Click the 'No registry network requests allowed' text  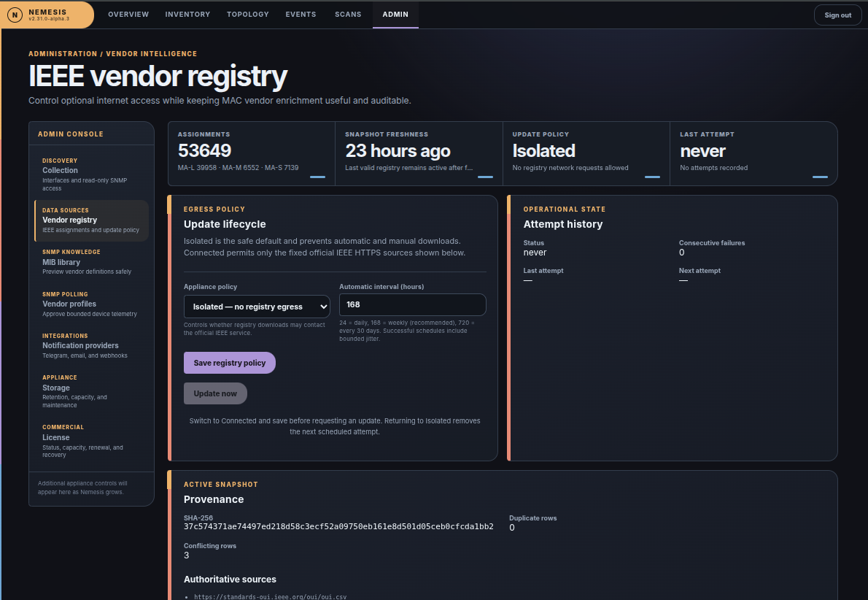[570, 168]
